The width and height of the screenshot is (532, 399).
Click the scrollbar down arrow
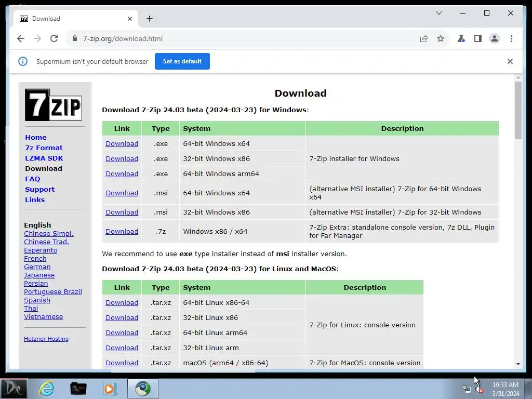518,364
